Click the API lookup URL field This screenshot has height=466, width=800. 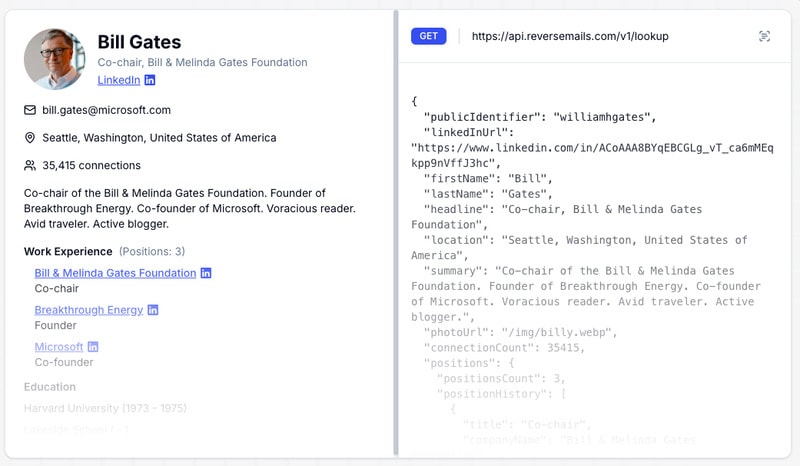[570, 36]
